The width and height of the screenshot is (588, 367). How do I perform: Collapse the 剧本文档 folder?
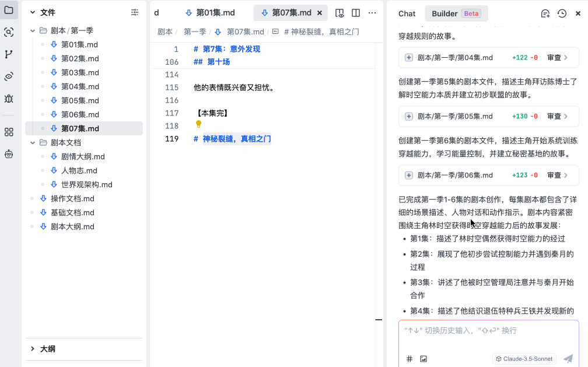[33, 142]
